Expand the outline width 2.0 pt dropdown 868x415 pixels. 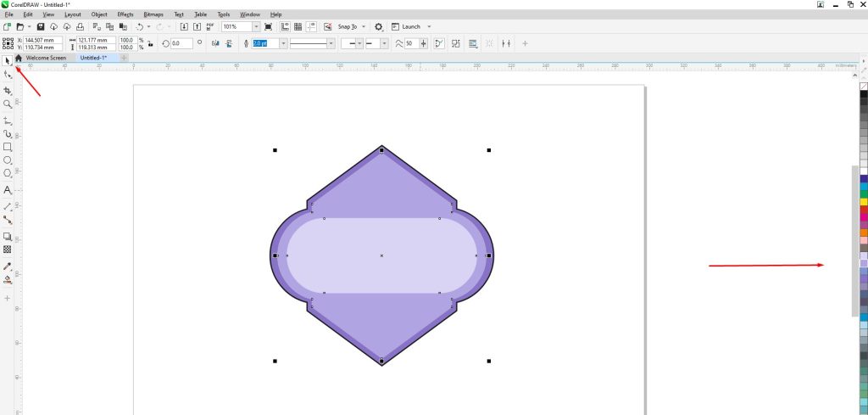tap(283, 43)
